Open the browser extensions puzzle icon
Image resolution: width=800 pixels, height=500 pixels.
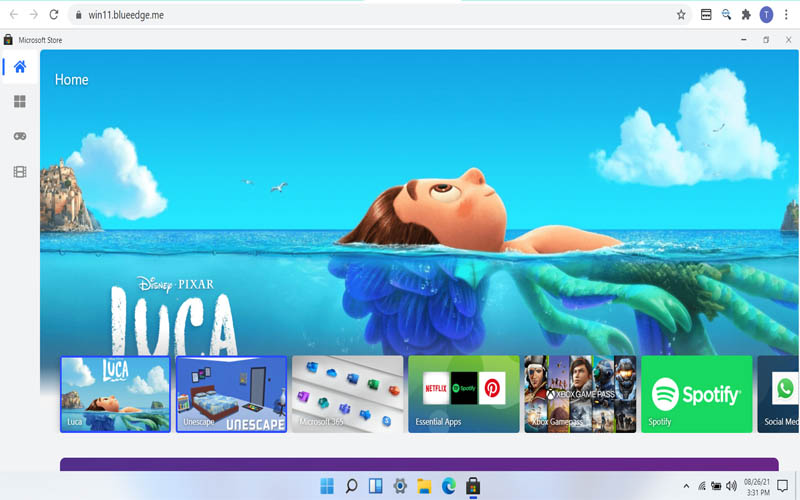pos(746,15)
